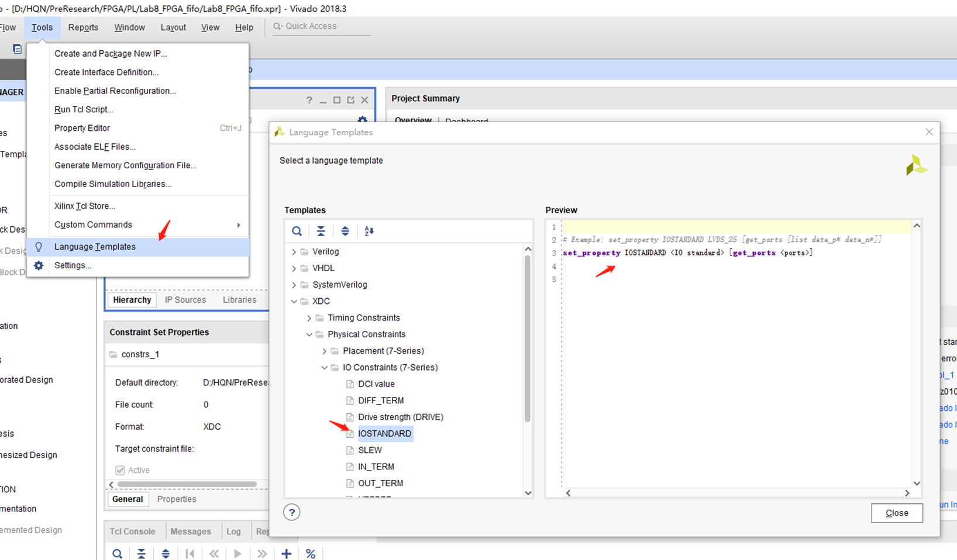This screenshot has height=560, width=957.
Task: Expand the VHDL templates folder
Action: 294,268
